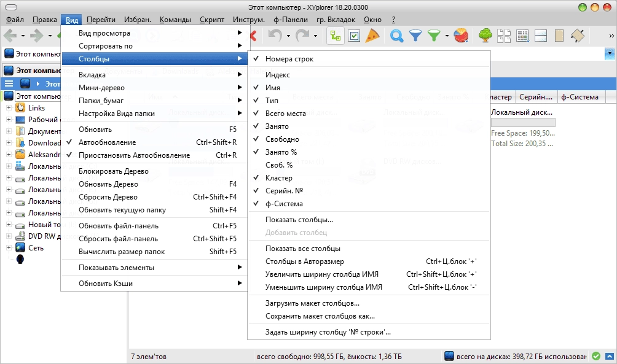
Task: Click the Back navigation arrow icon
Action: 10,36
